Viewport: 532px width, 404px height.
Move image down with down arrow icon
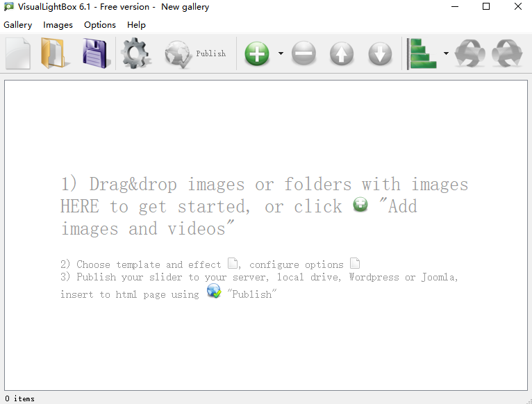(380, 53)
